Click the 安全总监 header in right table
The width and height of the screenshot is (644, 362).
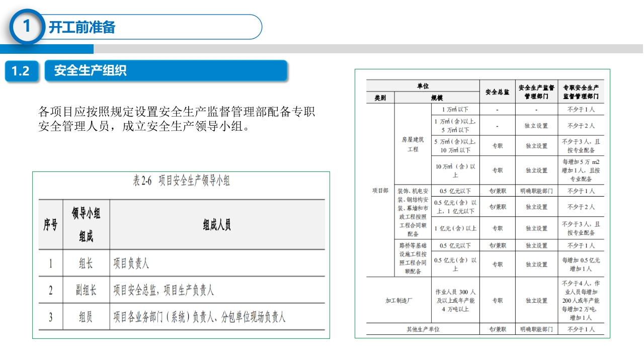pyautogui.click(x=497, y=92)
